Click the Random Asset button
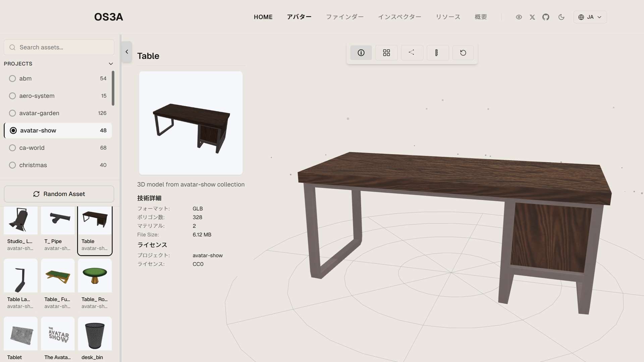The height and width of the screenshot is (362, 644). (59, 194)
